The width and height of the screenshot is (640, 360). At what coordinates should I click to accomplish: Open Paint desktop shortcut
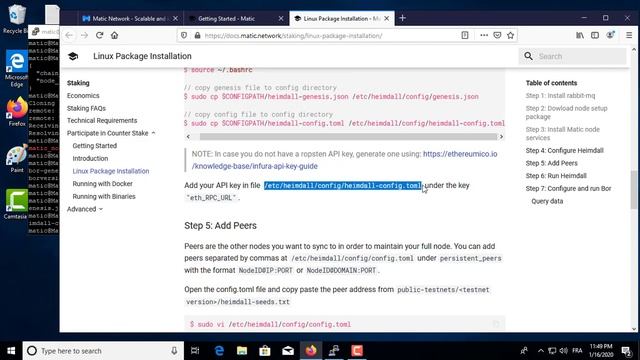(x=17, y=159)
